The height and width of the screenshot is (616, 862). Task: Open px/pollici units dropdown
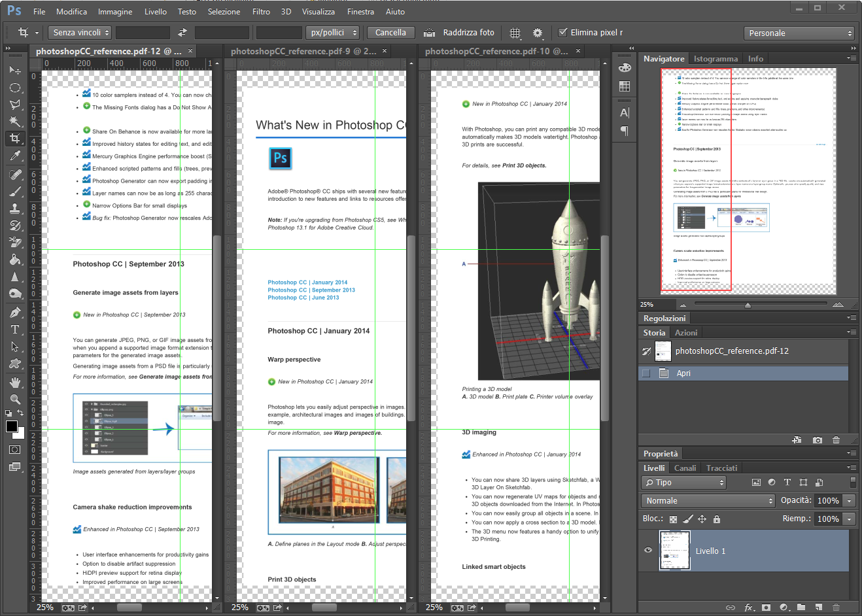coord(333,33)
